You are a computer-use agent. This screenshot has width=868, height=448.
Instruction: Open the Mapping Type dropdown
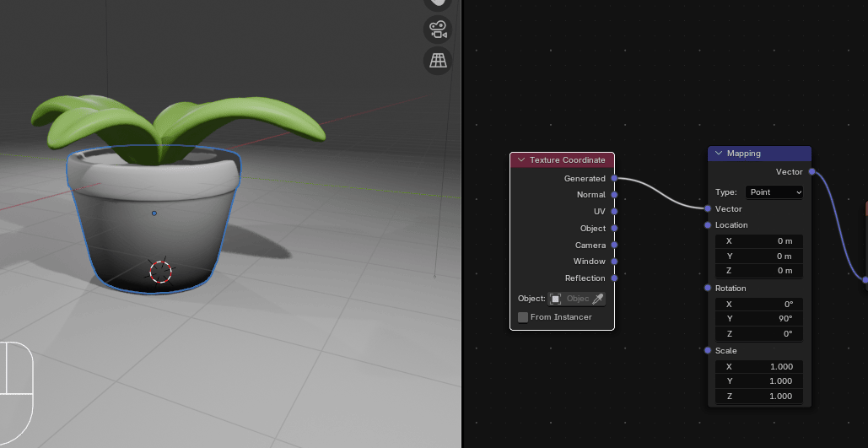click(774, 192)
